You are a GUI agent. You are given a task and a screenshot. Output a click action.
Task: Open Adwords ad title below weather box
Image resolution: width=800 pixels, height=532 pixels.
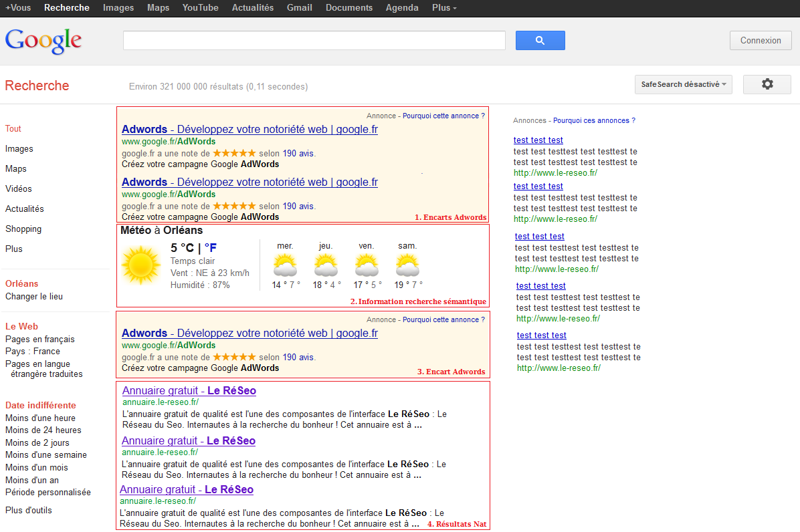coord(249,334)
